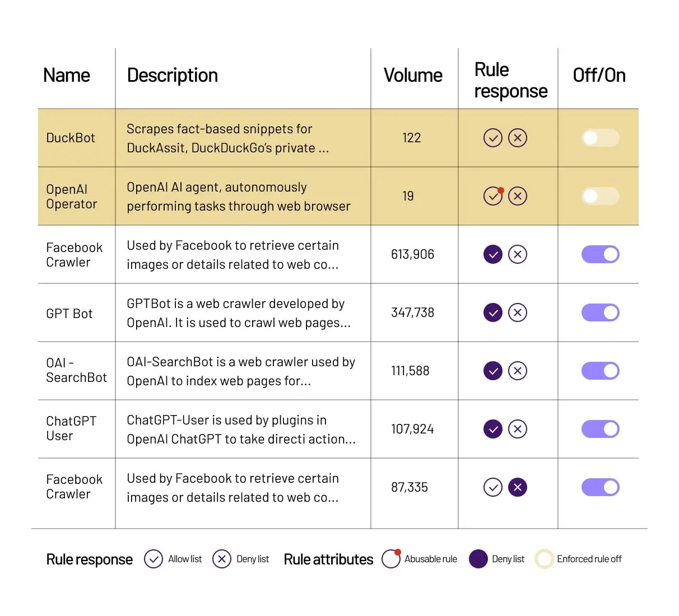
Task: Click the Abusable rule legend icon
Action: coord(391,559)
